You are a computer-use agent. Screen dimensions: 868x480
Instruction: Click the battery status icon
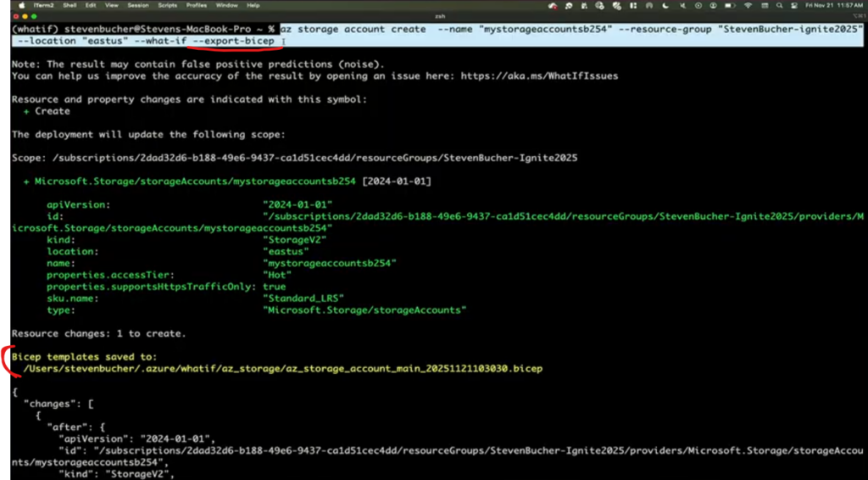731,5
